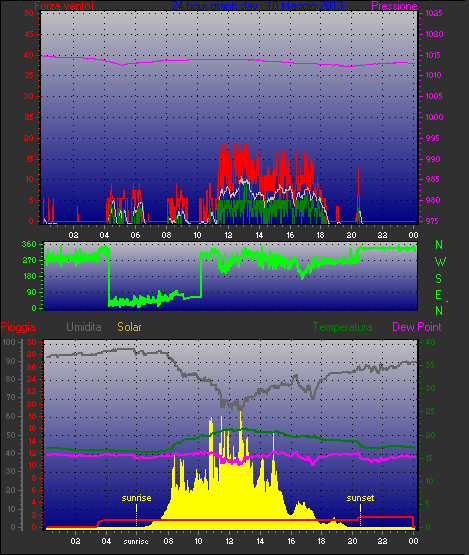Click the yellow 'sunset' label inside the solar chart

click(360, 498)
